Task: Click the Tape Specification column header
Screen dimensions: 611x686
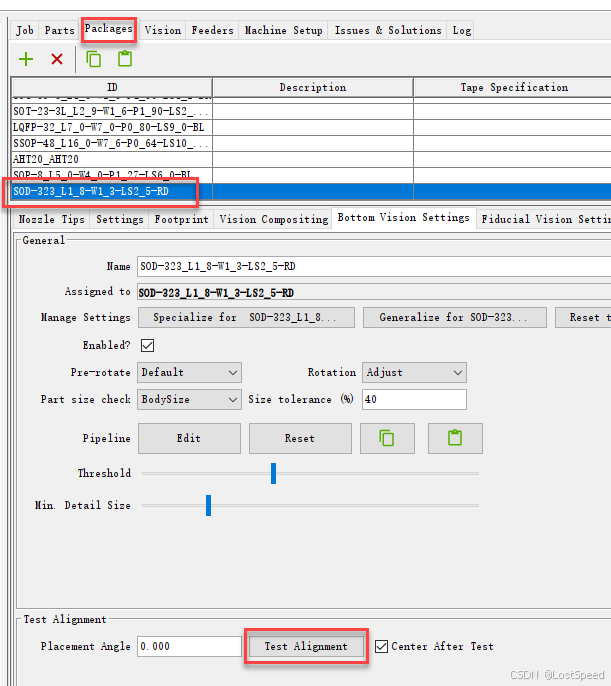Action: (x=513, y=88)
